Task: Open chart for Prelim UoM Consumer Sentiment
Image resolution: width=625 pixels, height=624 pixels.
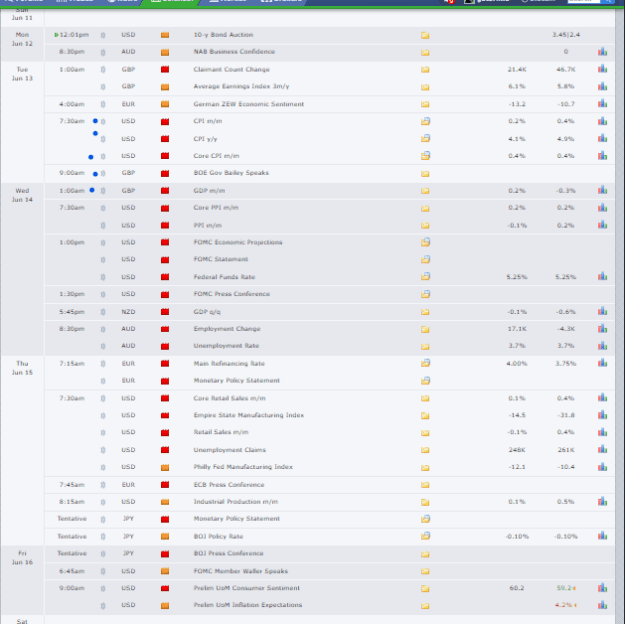Action: [602, 588]
